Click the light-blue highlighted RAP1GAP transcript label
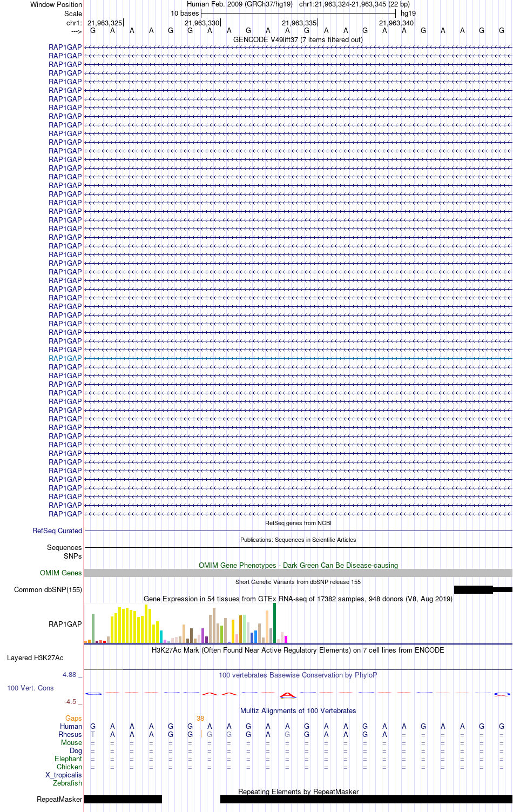The image size is (513, 812). click(x=65, y=358)
